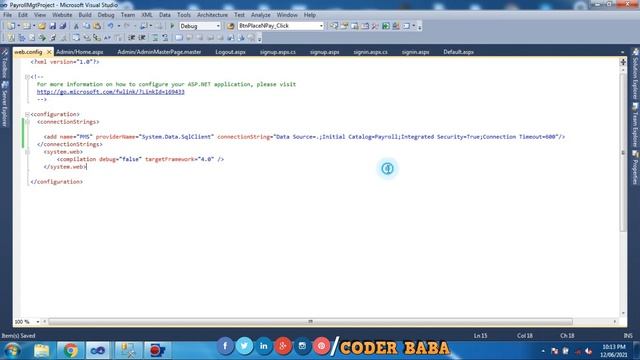This screenshot has height=360, width=640.
Task: Click the Uncomment Selection icon
Action: pyautogui.click(x=165, y=38)
